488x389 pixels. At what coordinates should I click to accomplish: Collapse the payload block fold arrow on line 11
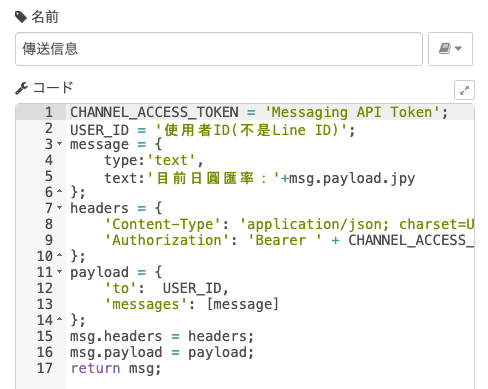pyautogui.click(x=60, y=271)
